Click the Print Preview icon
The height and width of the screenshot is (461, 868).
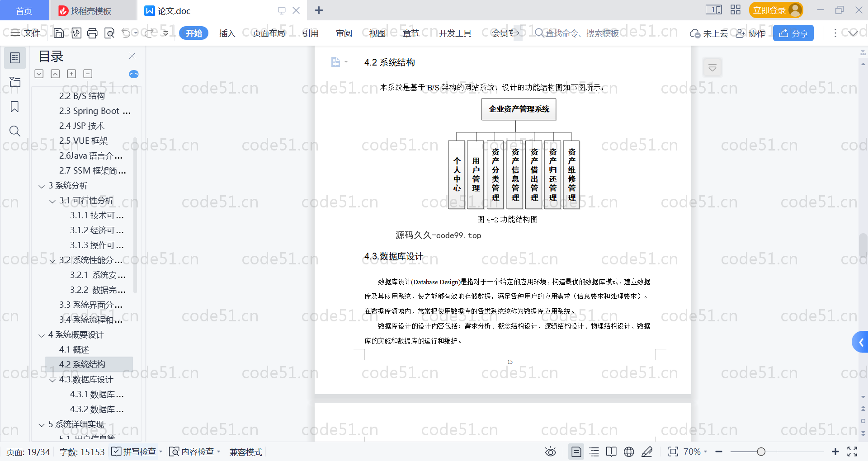tap(109, 33)
